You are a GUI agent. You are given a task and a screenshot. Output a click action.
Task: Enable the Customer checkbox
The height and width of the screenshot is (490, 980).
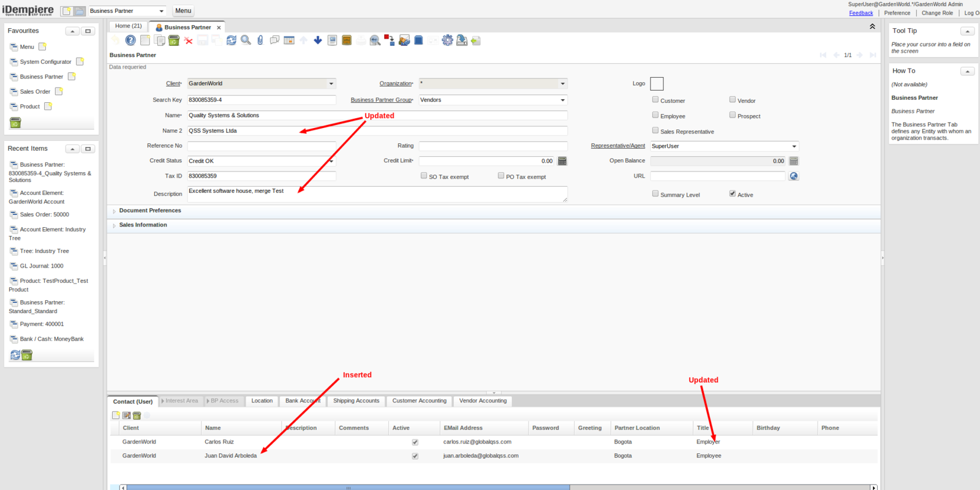point(655,100)
